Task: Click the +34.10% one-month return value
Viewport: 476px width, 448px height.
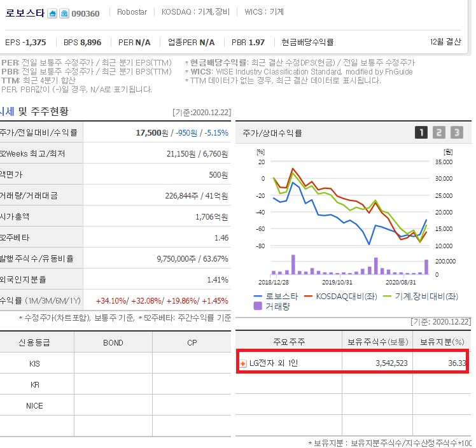Action: [x=111, y=301]
